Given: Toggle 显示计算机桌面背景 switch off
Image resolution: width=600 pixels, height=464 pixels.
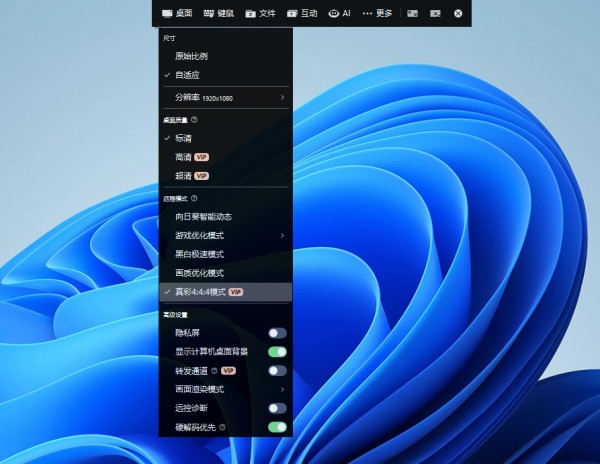Looking at the screenshot, I should 277,352.
